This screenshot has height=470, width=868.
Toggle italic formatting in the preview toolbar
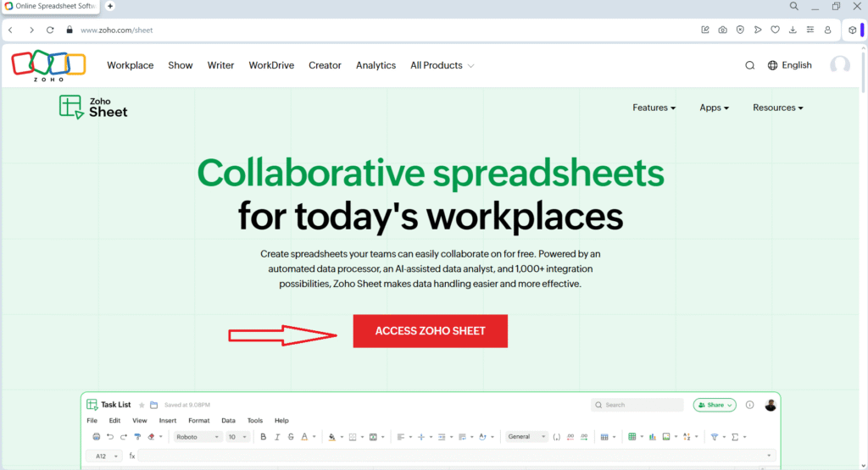click(277, 437)
